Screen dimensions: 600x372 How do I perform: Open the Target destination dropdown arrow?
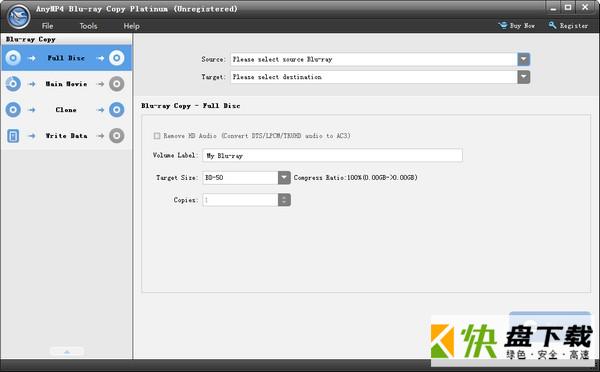click(x=524, y=77)
